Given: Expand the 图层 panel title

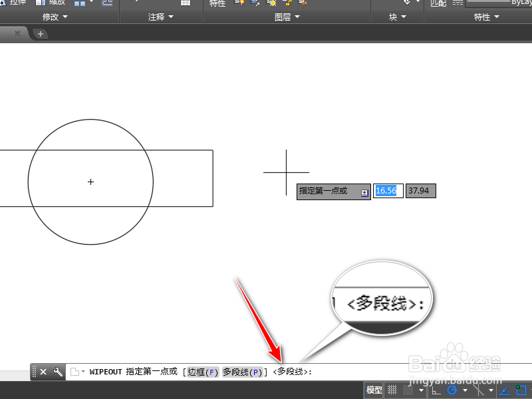Looking at the screenshot, I should [287, 17].
